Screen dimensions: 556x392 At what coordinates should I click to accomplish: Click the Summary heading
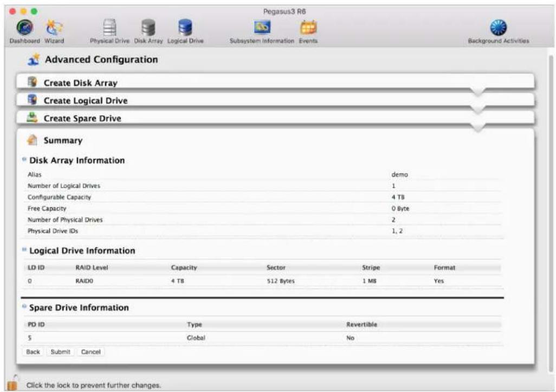click(63, 140)
